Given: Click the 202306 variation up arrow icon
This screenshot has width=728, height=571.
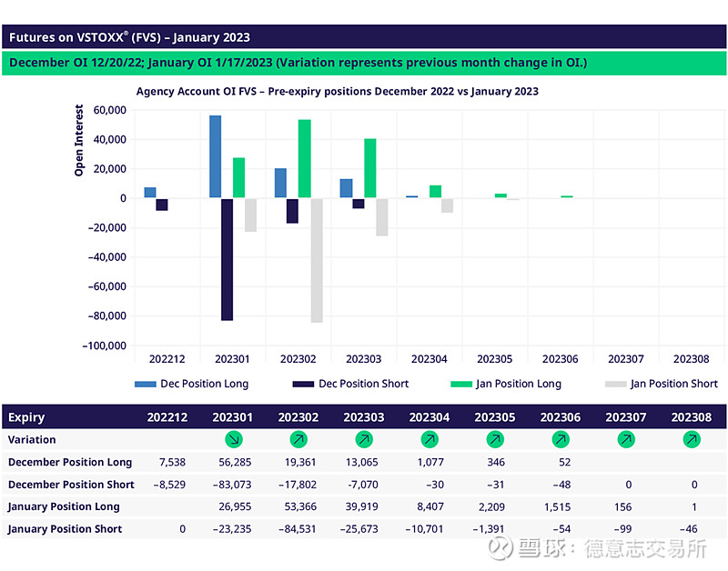Looking at the screenshot, I should coord(561,440).
